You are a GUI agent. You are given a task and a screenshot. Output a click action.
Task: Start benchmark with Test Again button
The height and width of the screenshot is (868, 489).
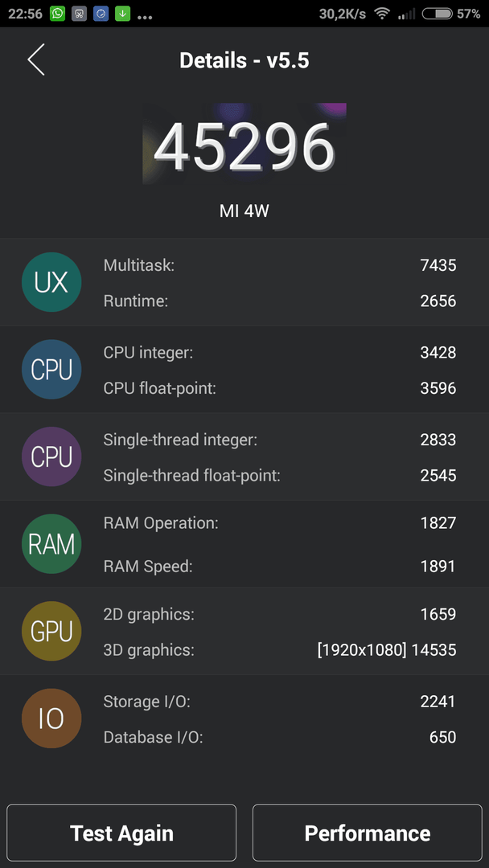tap(121, 833)
